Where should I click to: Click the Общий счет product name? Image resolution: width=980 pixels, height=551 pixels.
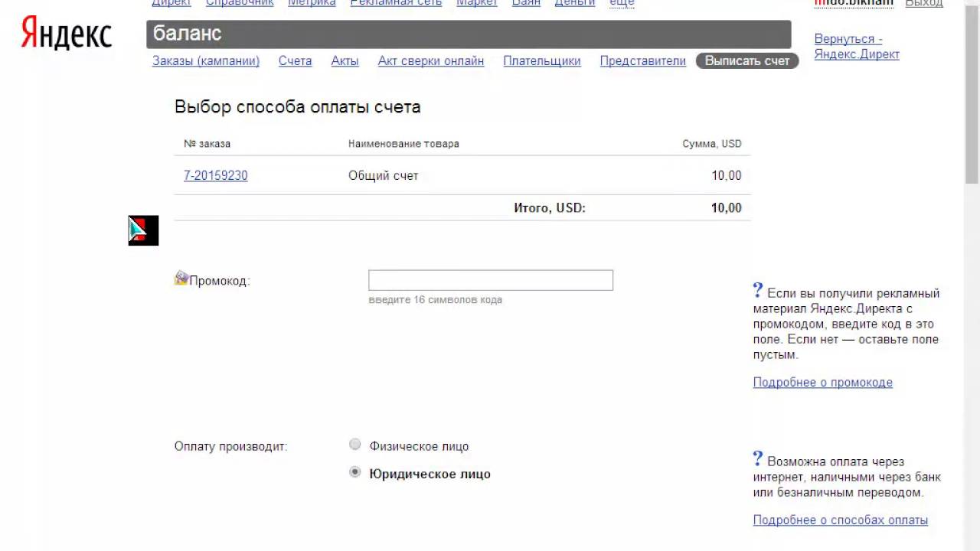384,175
